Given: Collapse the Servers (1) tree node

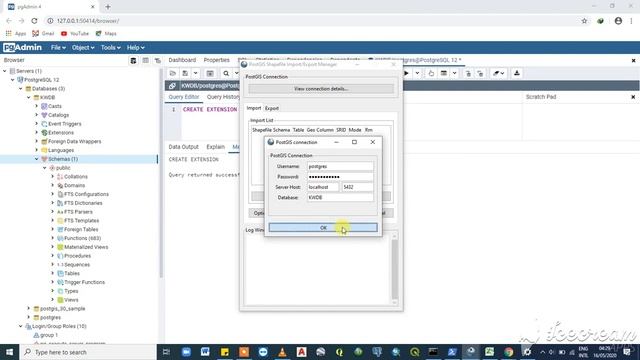Looking at the screenshot, I should click(x=5, y=71).
